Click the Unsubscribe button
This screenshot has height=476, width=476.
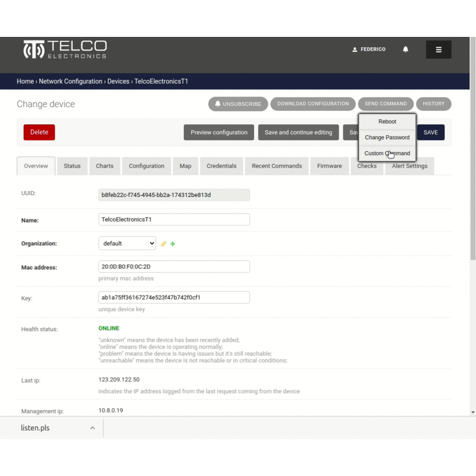(x=238, y=104)
